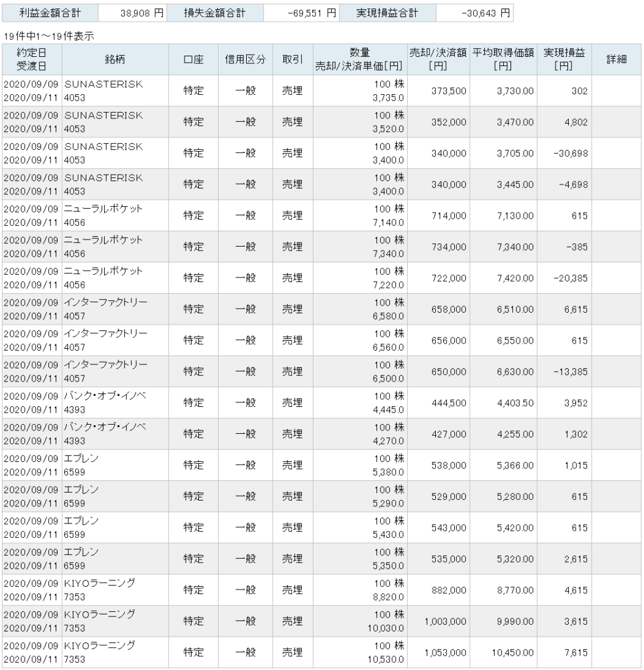Click average price 9,990.00 cell
The image size is (644, 670).
point(503,622)
